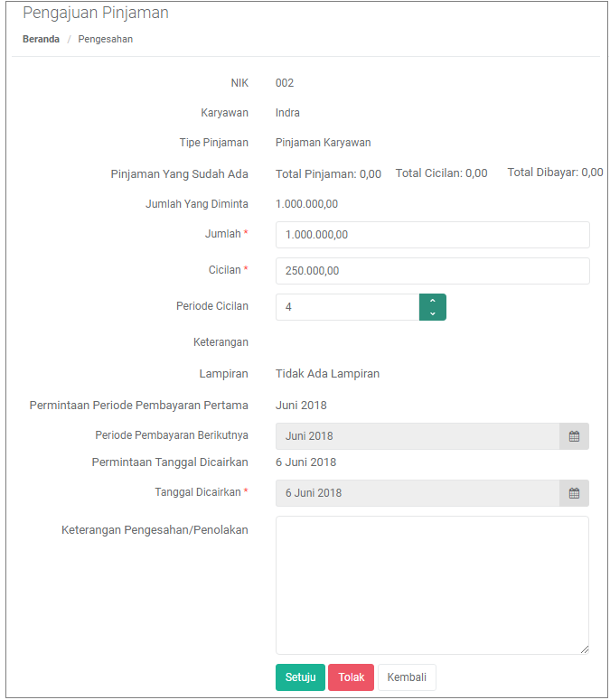Select the Total Pinjaman value text
Viewport: 610px width, 700px height.
point(328,174)
